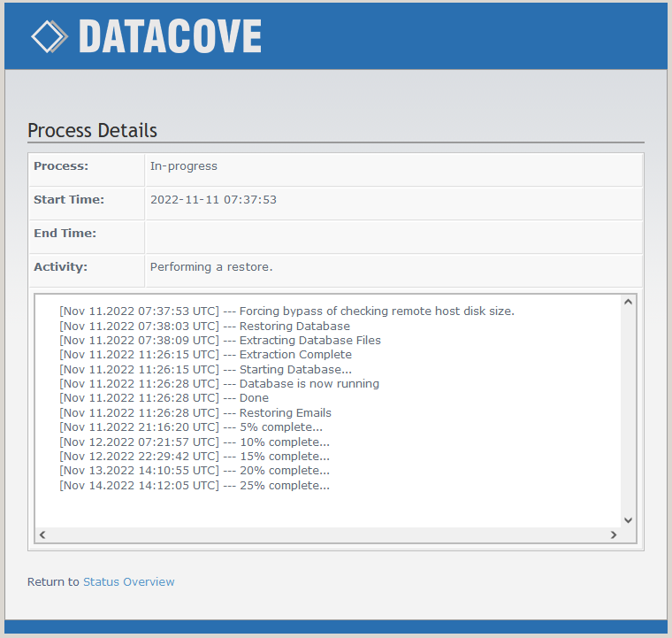
Task: Click the DATACOVE brand name text
Action: pyautogui.click(x=170, y=36)
